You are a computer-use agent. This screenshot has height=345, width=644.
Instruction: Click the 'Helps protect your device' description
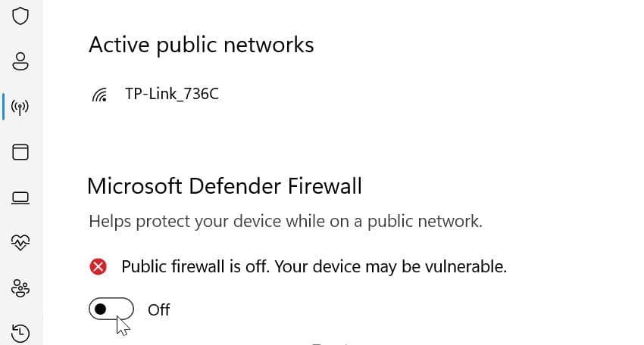pos(285,222)
